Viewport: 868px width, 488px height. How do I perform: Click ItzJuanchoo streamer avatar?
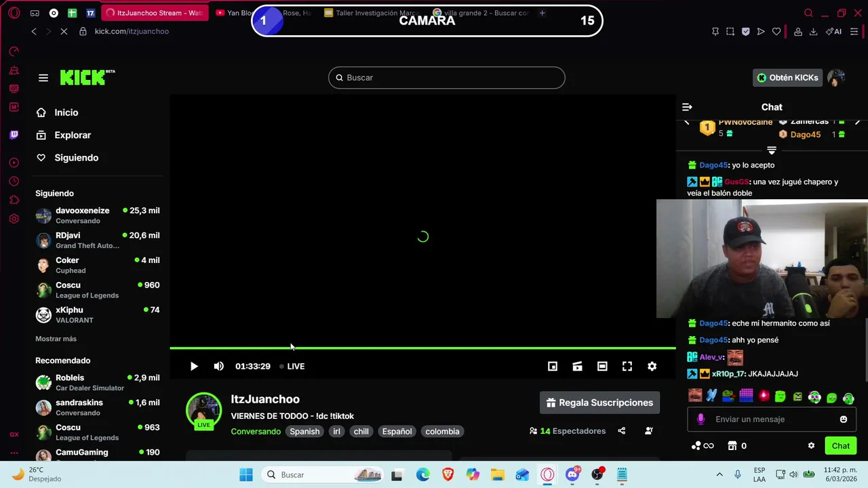click(203, 411)
